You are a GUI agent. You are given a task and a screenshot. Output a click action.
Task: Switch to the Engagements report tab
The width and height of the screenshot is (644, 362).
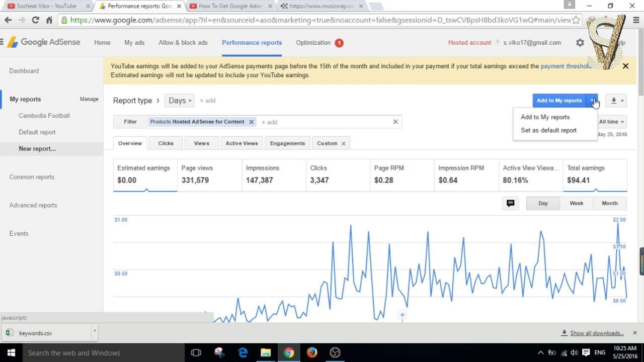click(287, 143)
